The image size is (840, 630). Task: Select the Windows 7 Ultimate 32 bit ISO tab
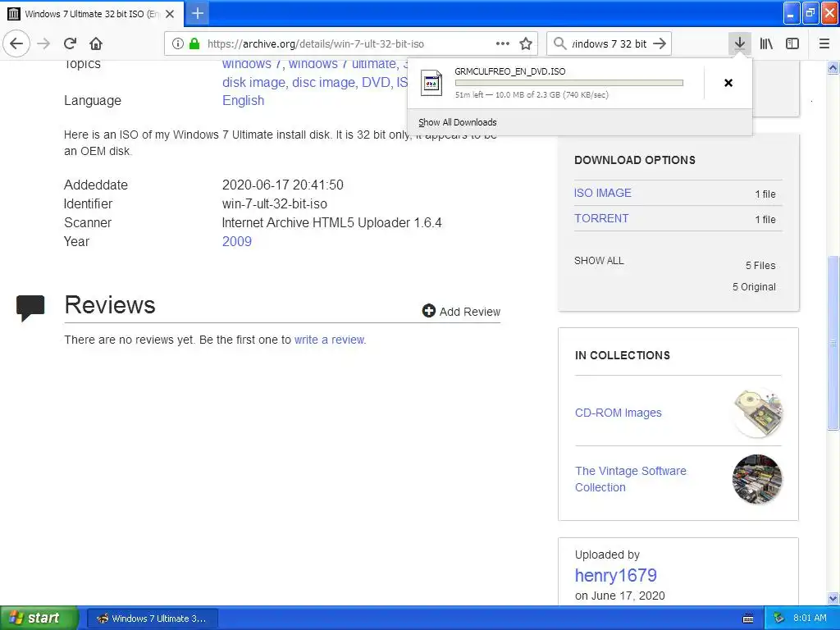[x=92, y=14]
